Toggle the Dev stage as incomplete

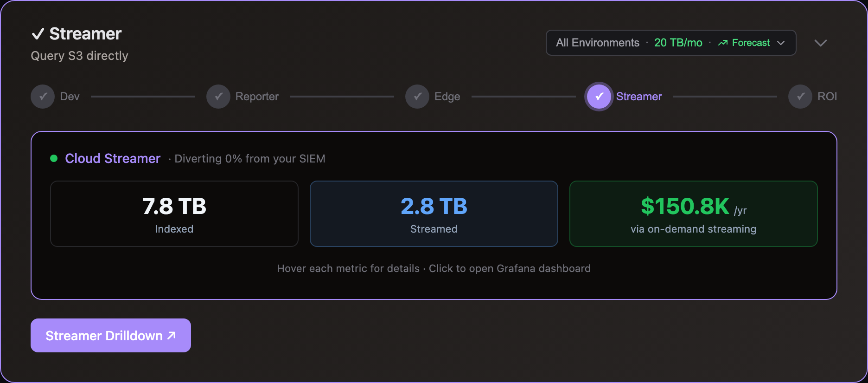[42, 97]
